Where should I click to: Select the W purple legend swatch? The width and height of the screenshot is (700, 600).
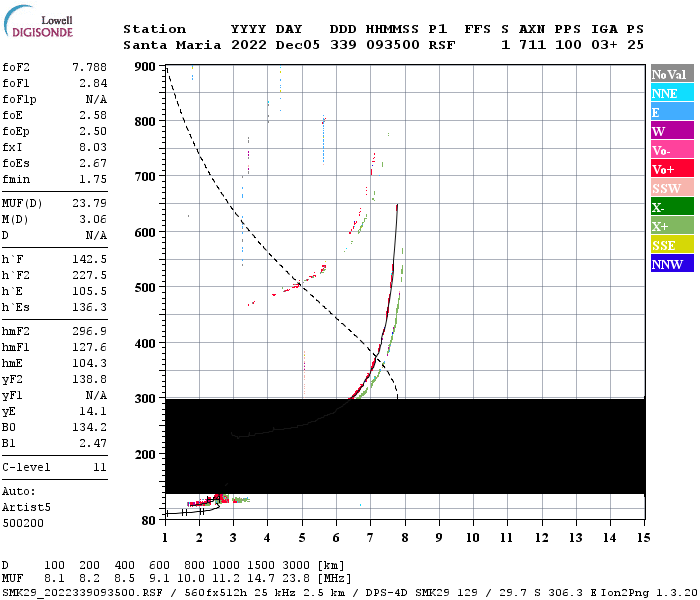[672, 131]
